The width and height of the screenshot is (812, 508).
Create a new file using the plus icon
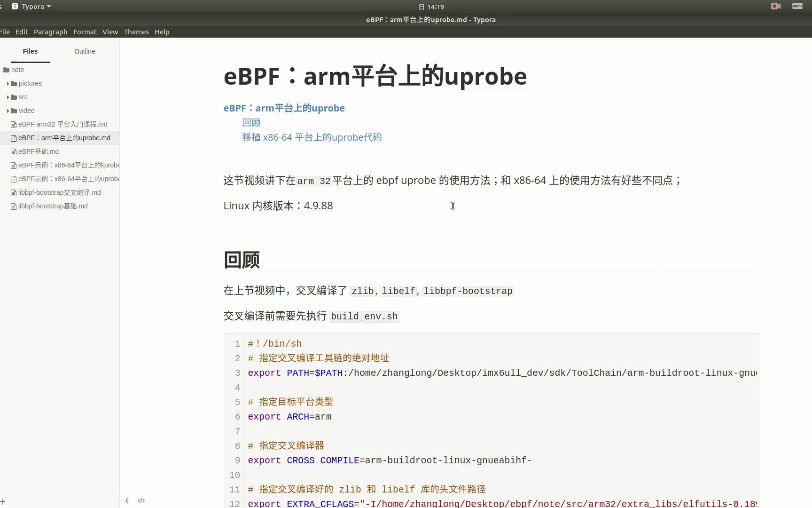(4, 500)
